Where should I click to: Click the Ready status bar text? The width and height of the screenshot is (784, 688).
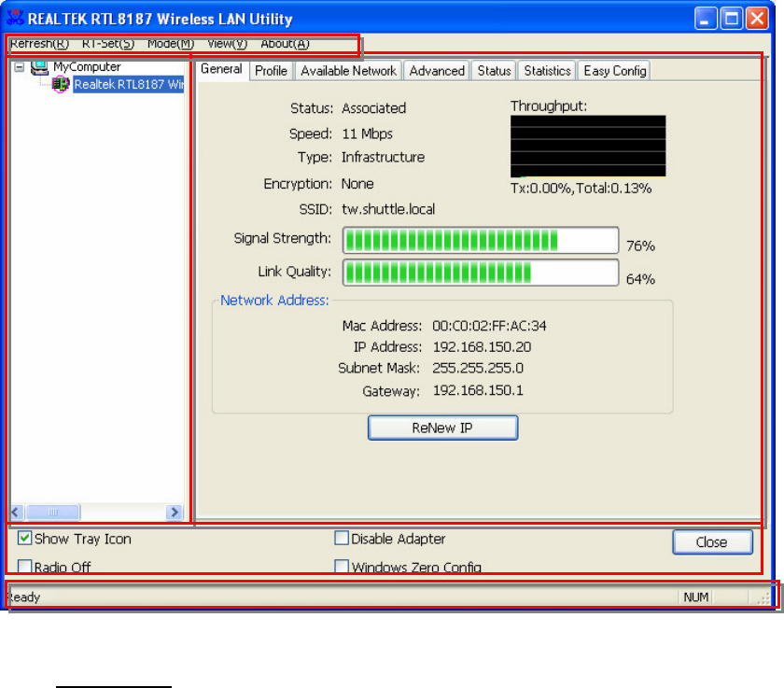(23, 597)
